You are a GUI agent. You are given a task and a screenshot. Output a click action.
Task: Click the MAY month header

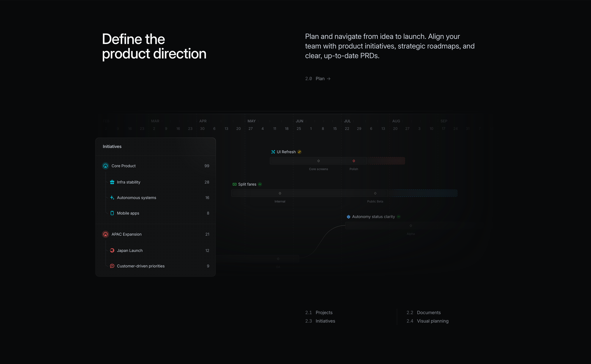[251, 121]
